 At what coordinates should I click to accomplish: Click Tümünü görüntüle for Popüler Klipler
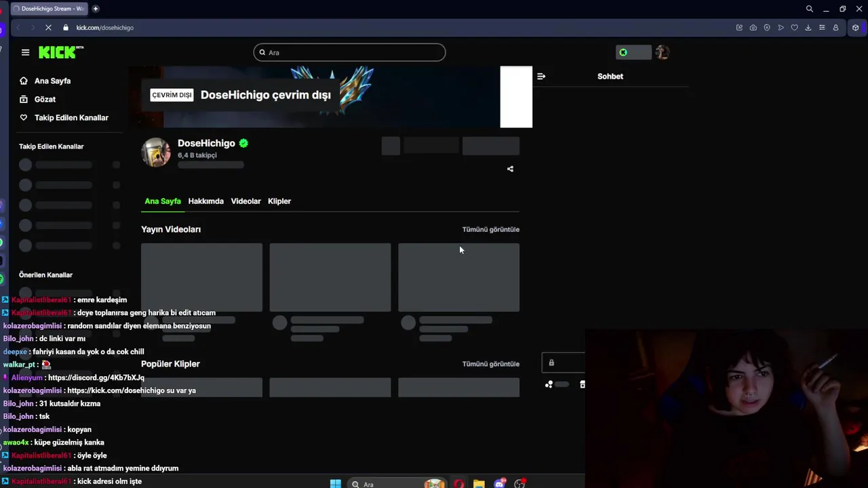491,364
